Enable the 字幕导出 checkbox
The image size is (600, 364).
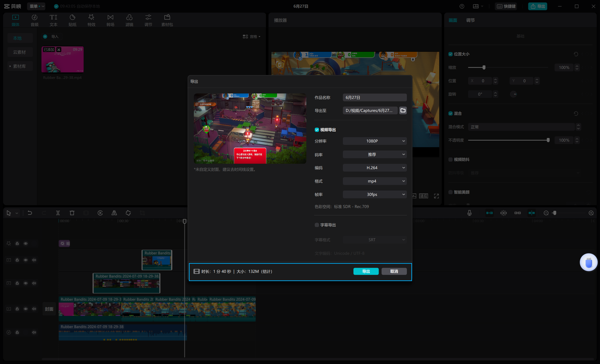pos(317,225)
